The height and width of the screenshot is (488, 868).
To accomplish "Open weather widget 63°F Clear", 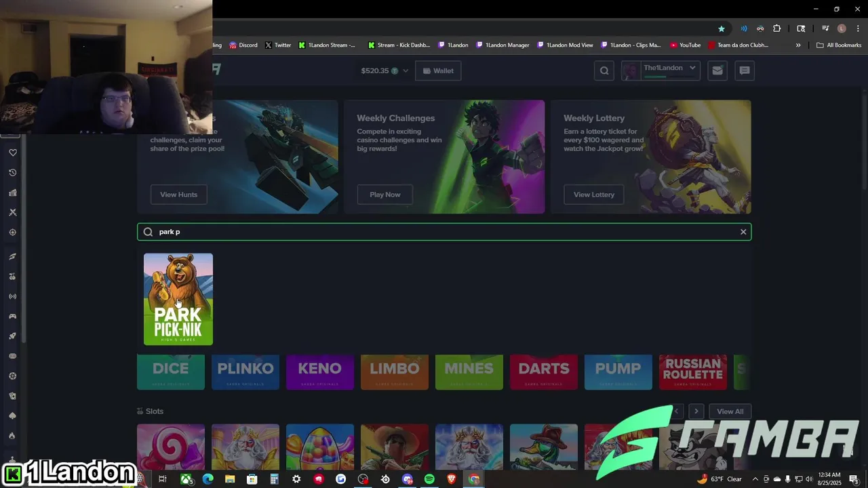I will point(719,479).
